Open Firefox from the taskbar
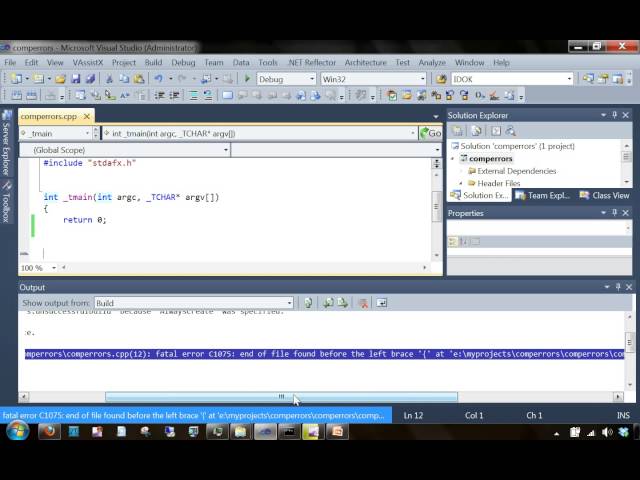The image size is (640, 480). click(49, 431)
